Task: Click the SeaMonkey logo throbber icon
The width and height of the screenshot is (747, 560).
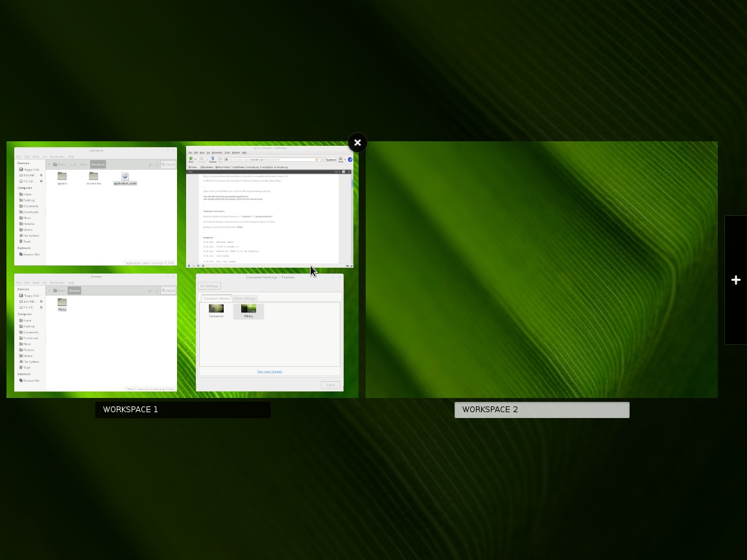Action: coord(350,159)
